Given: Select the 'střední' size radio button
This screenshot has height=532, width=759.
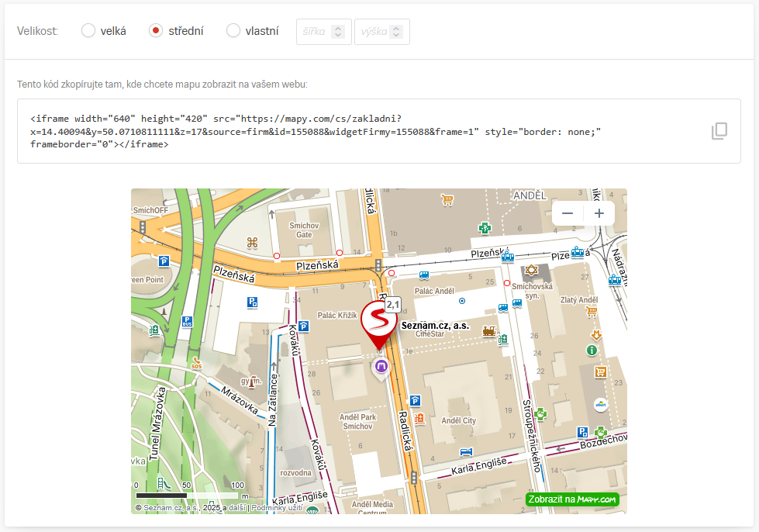Looking at the screenshot, I should (156, 31).
